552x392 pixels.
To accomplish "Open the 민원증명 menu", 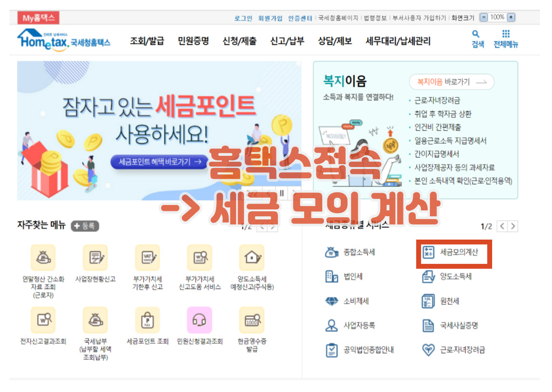I will [193, 41].
